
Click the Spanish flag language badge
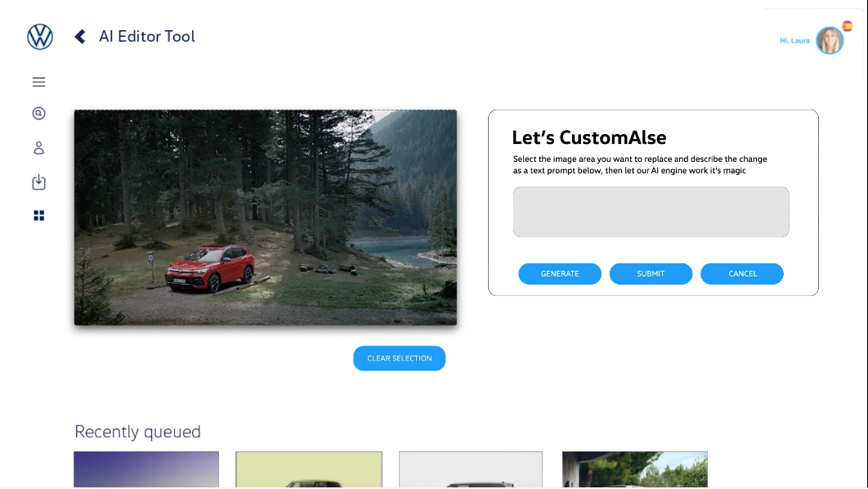(848, 26)
